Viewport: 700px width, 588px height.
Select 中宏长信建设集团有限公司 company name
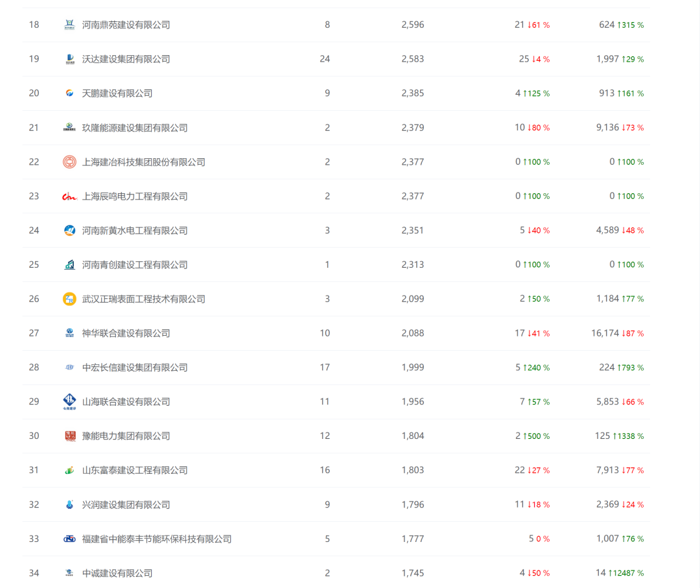coord(135,368)
